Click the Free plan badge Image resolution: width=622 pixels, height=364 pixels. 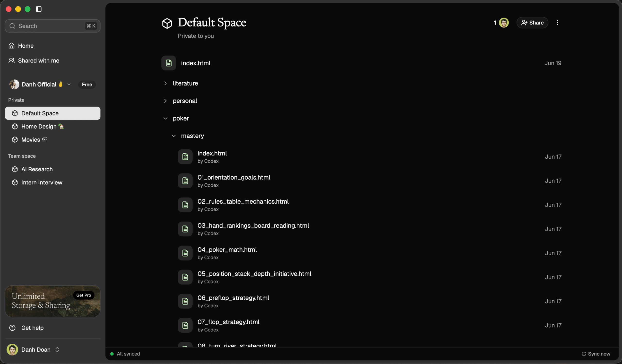87,84
